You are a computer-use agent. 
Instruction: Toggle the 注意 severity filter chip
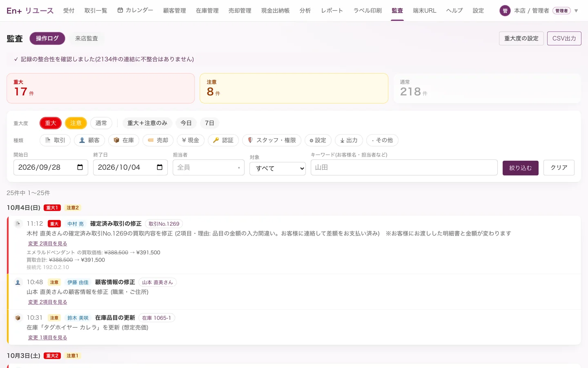pyautogui.click(x=76, y=123)
